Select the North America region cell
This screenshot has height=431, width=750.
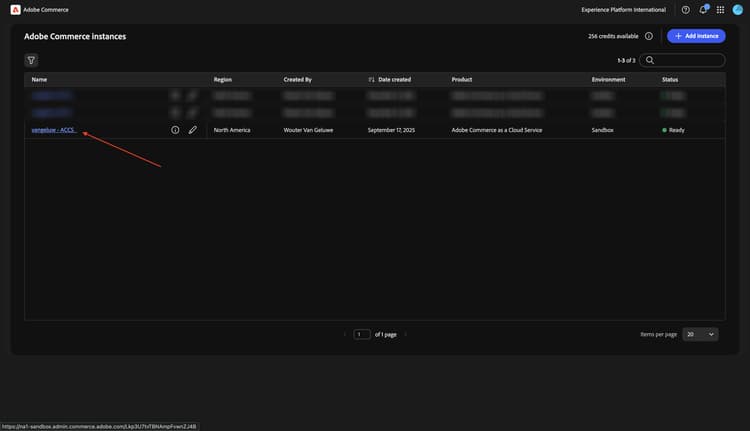click(x=232, y=130)
